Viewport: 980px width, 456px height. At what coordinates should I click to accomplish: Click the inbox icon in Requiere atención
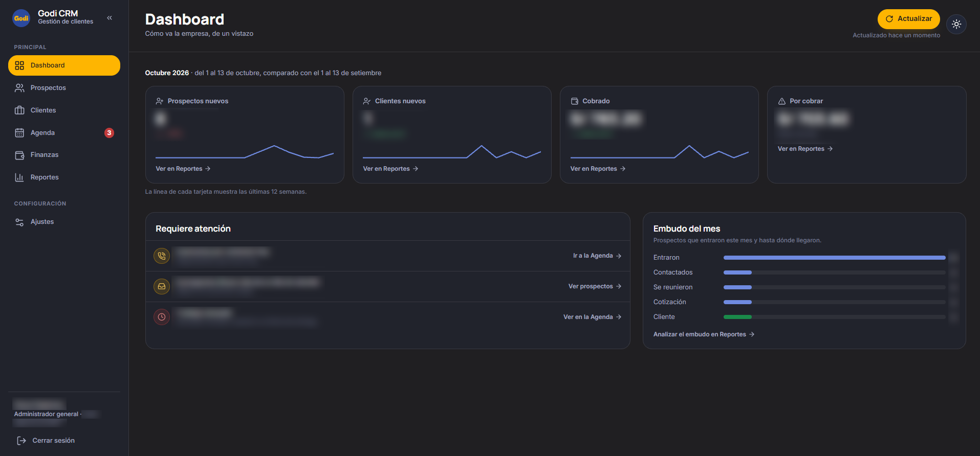[162, 286]
